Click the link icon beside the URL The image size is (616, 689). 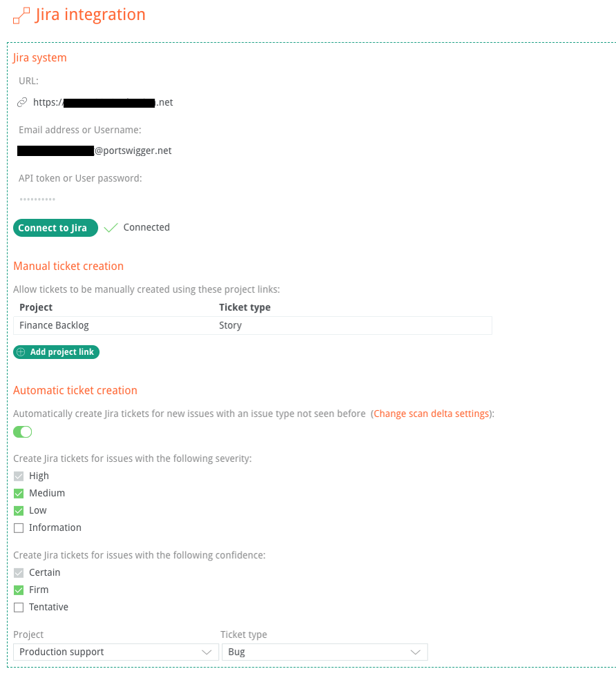(22, 102)
